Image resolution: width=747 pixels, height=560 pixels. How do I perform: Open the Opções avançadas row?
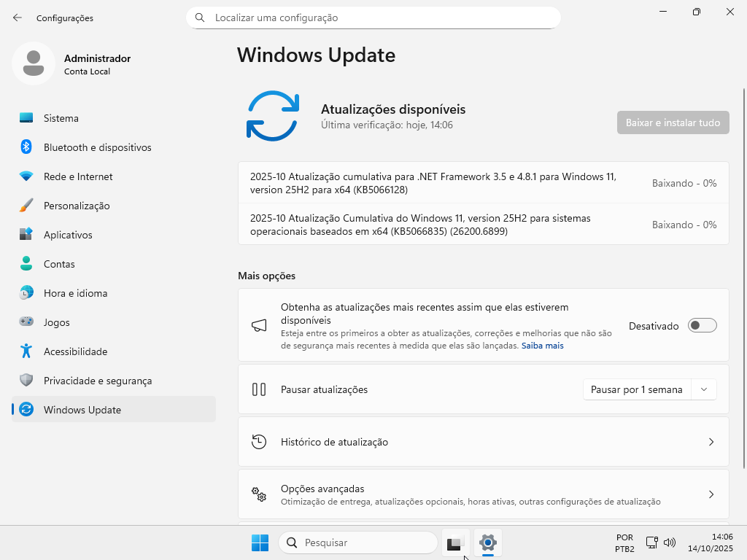[484, 494]
